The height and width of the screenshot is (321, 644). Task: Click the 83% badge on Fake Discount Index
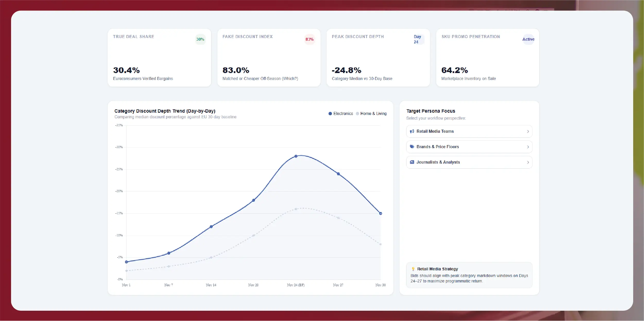pos(310,39)
